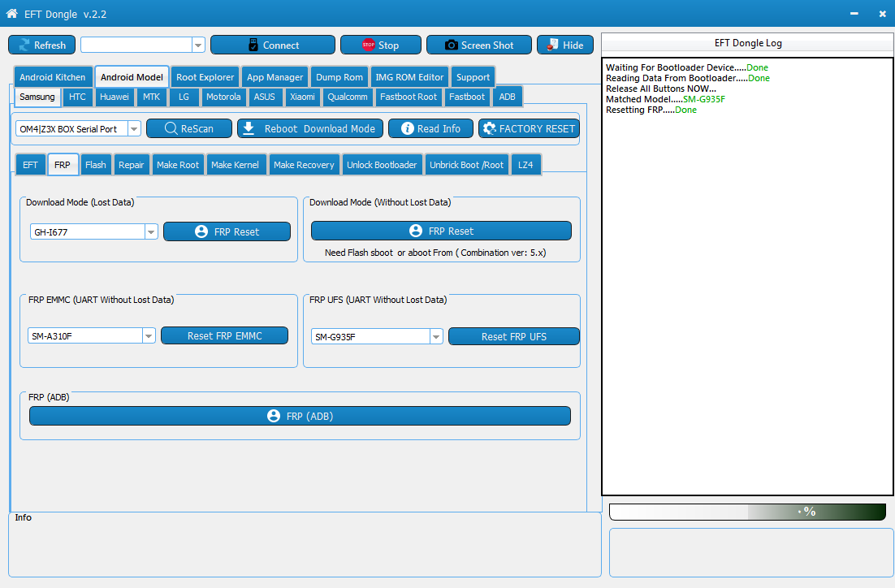Click the Reset FRP UFS button

(x=514, y=336)
